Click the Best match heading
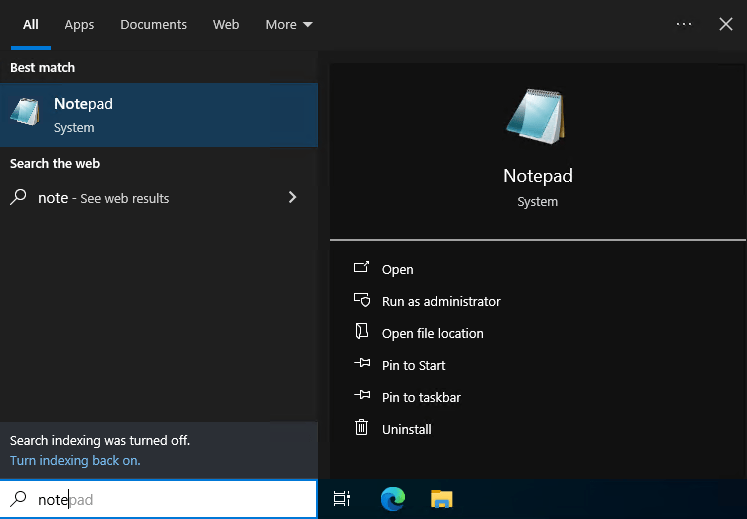Viewport: 747px width, 519px height. click(42, 68)
